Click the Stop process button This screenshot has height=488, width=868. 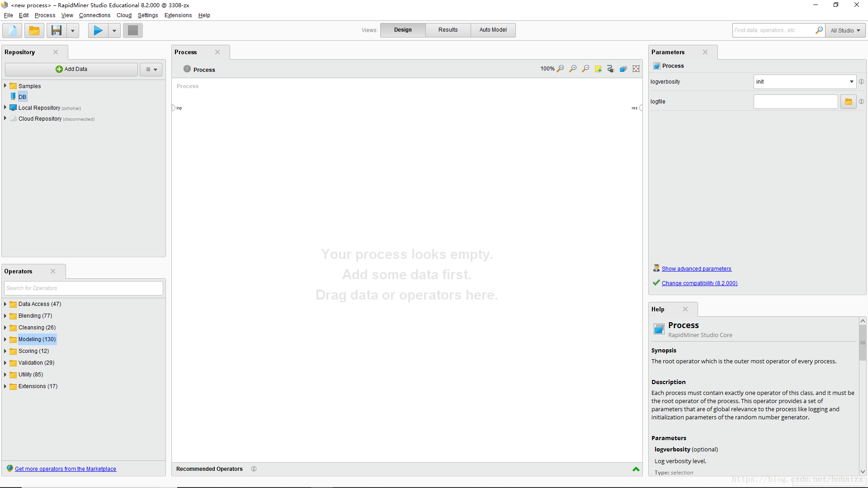coord(133,30)
